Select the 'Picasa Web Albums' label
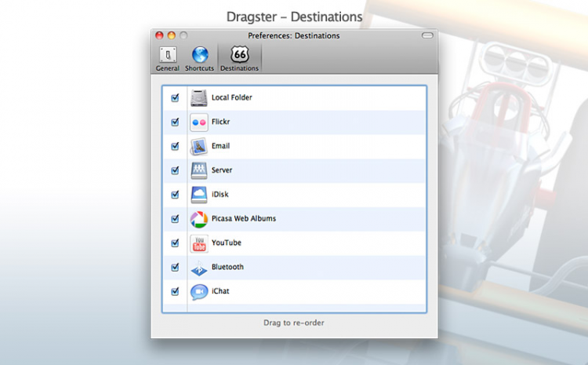 244,218
